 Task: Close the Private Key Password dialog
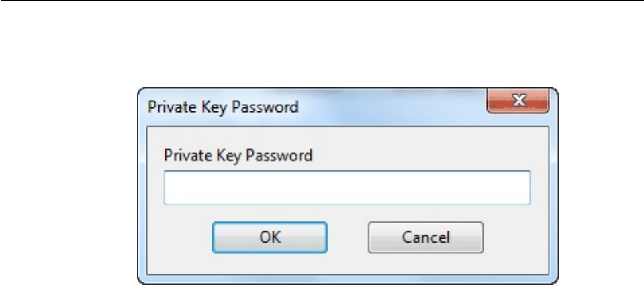pos(518,101)
